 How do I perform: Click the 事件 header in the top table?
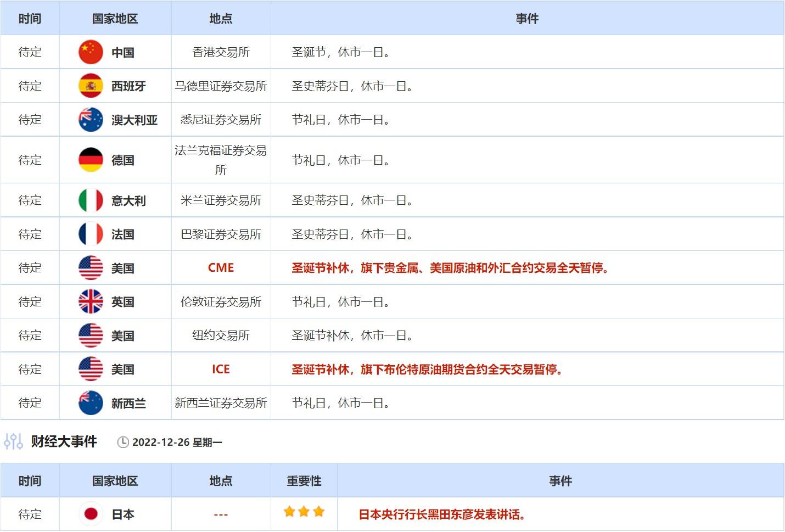click(x=526, y=19)
